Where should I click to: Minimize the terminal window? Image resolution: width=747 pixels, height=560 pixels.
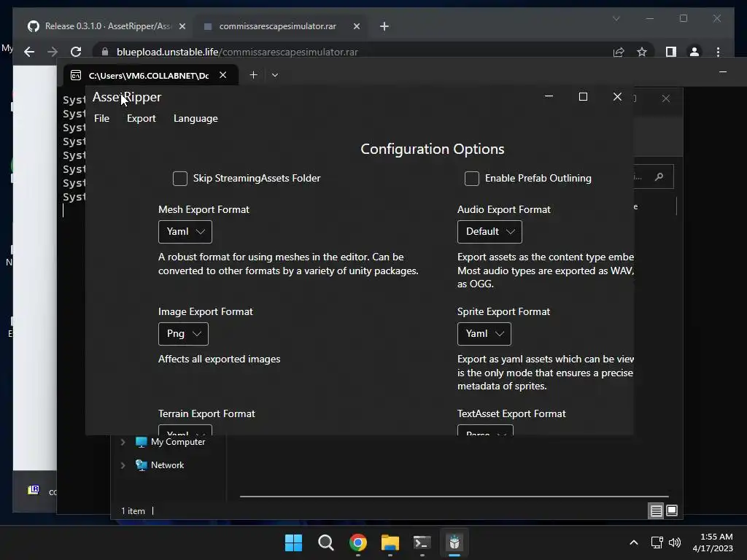tap(723, 72)
